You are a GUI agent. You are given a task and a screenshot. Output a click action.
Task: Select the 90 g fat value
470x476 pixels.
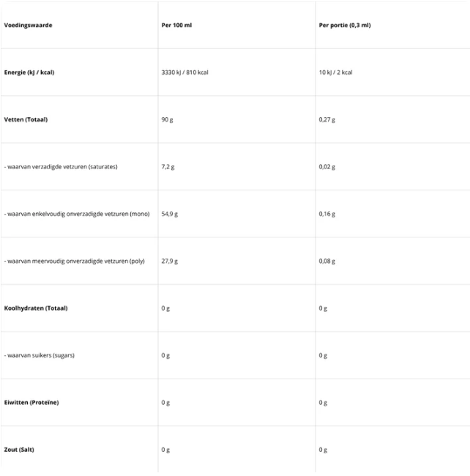pyautogui.click(x=167, y=119)
